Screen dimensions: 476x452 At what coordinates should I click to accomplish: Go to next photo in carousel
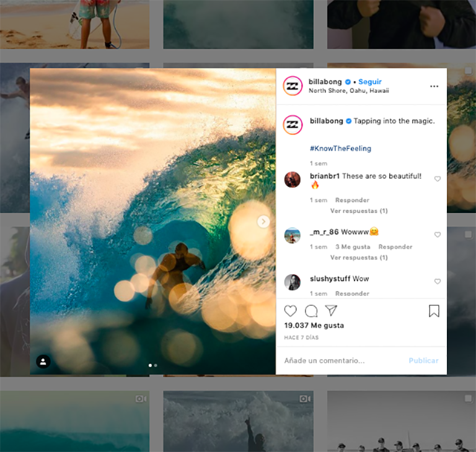pos(263,222)
